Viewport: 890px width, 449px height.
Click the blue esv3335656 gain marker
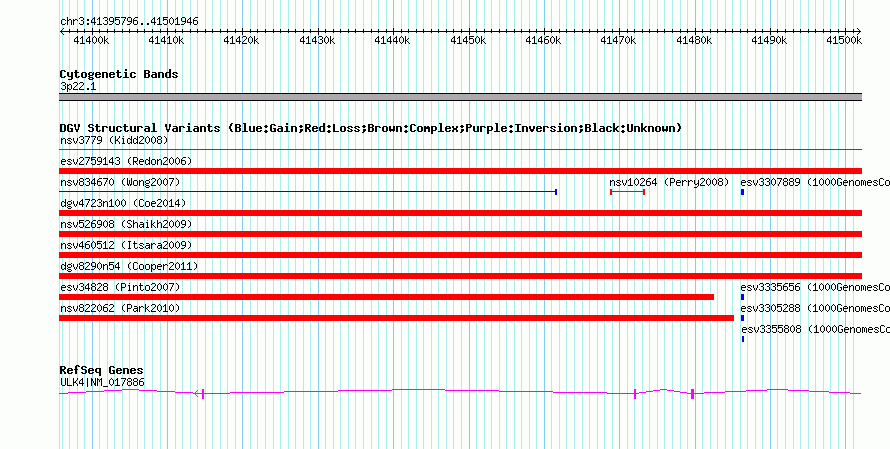(x=742, y=297)
